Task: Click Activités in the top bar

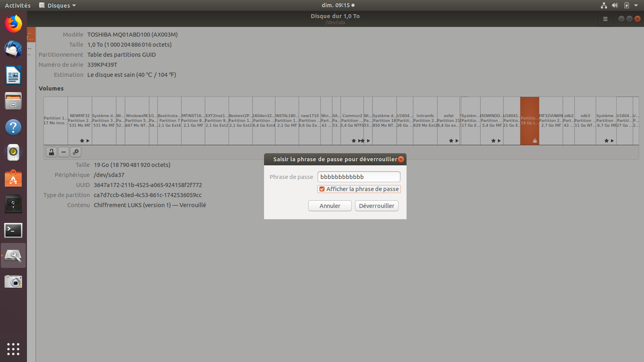Action: click(x=17, y=5)
